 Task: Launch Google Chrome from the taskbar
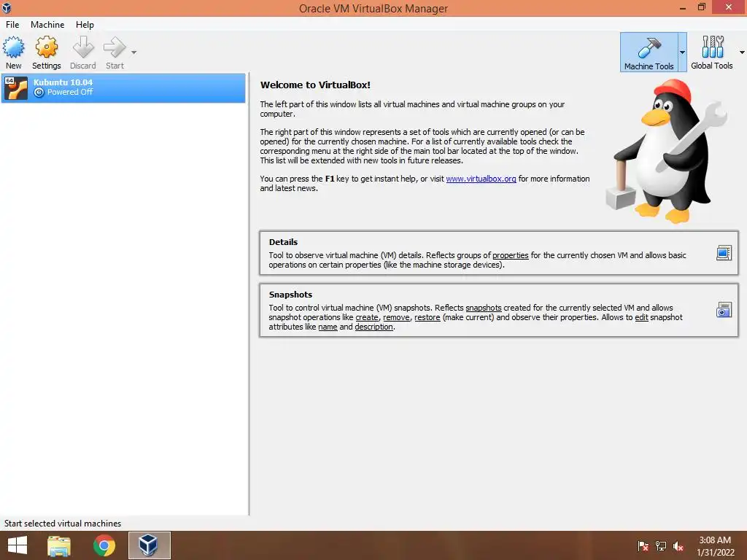pos(104,545)
